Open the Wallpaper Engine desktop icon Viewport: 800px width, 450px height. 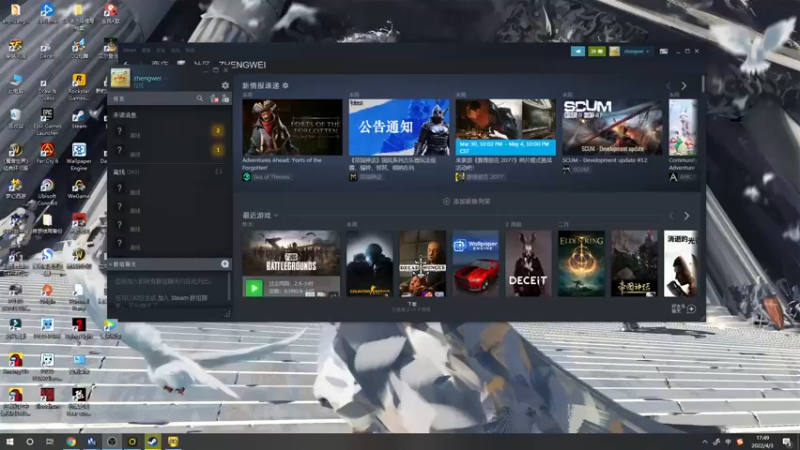[x=79, y=156]
